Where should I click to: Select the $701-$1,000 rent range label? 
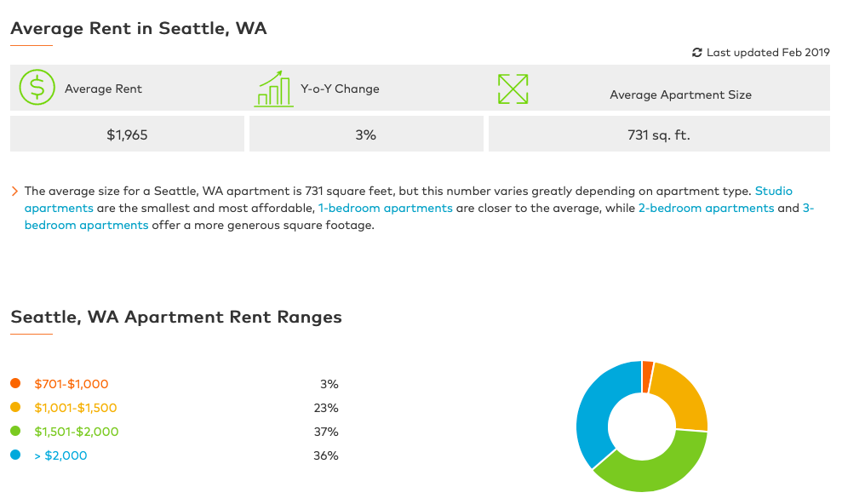point(72,384)
